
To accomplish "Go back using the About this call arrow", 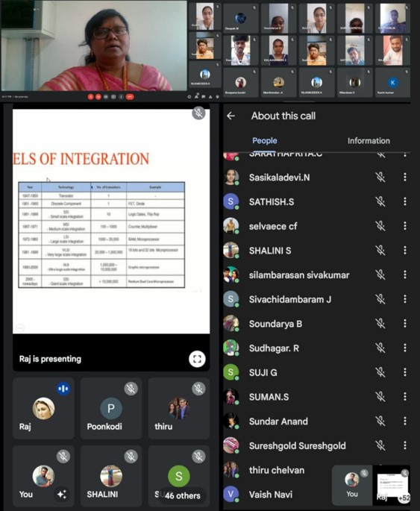I will pyautogui.click(x=231, y=116).
